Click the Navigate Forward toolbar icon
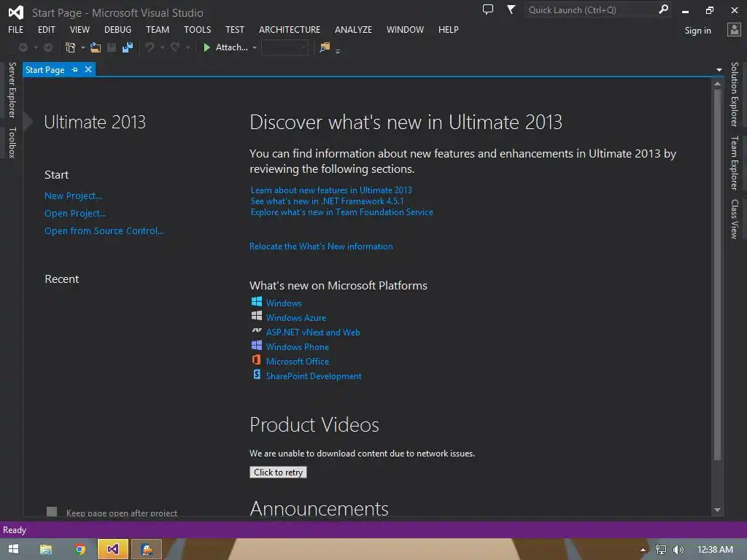This screenshot has height=560, width=747. pyautogui.click(x=48, y=47)
